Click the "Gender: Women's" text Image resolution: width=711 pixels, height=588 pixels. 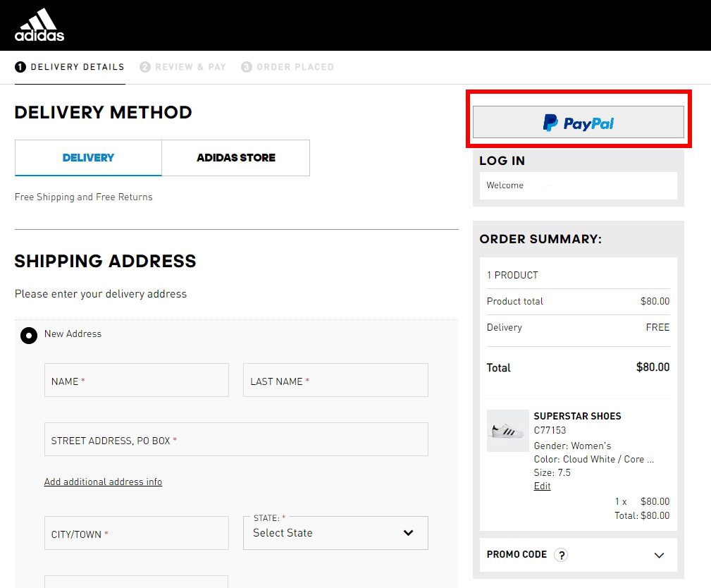(x=572, y=446)
